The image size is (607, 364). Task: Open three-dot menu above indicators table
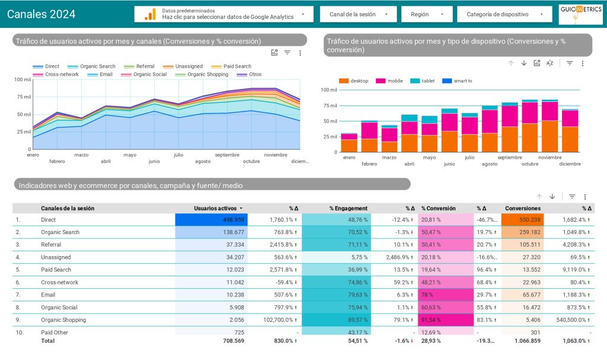coord(585,197)
